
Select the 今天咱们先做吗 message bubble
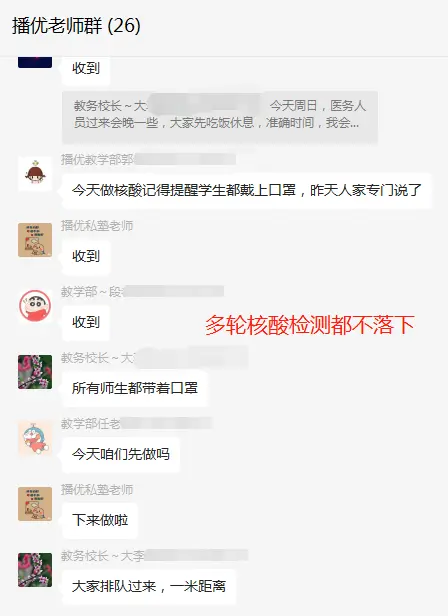click(x=121, y=455)
